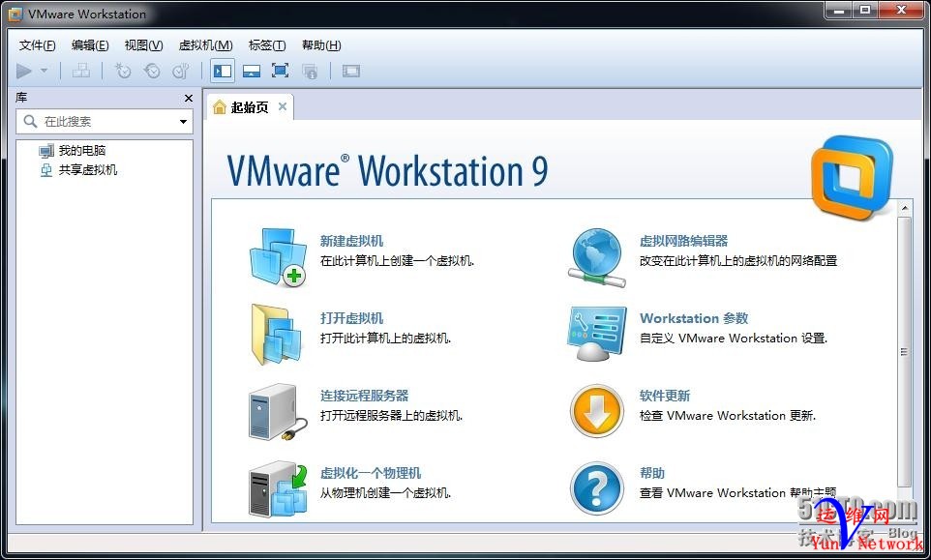Click the open virtual machine folder icon

pos(276,334)
